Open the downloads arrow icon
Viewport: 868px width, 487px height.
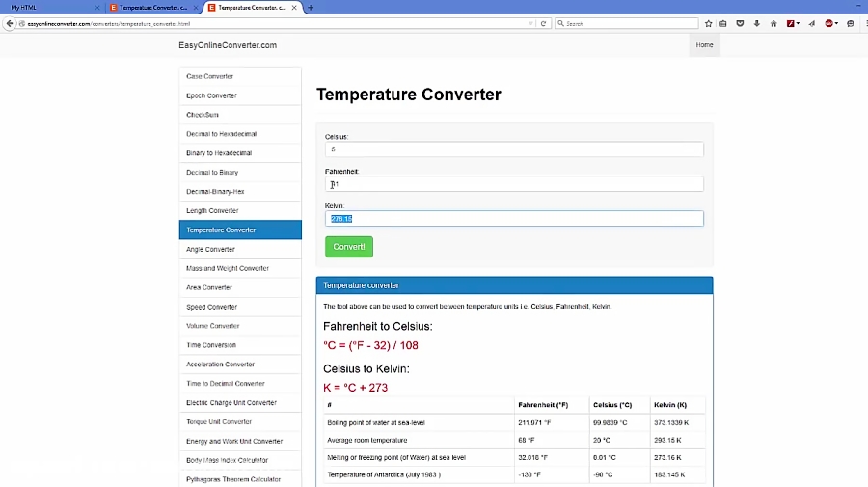coord(757,24)
